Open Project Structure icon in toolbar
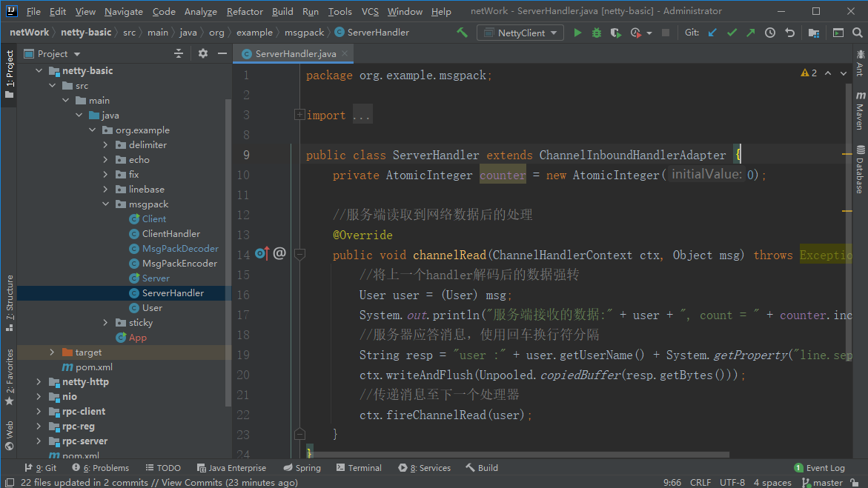This screenshot has width=868, height=488. coord(814,33)
